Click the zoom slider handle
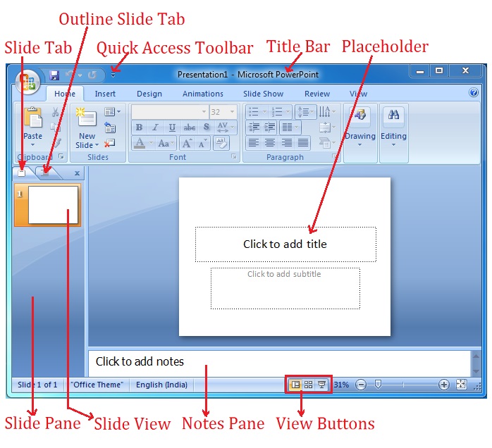 [x=378, y=385]
